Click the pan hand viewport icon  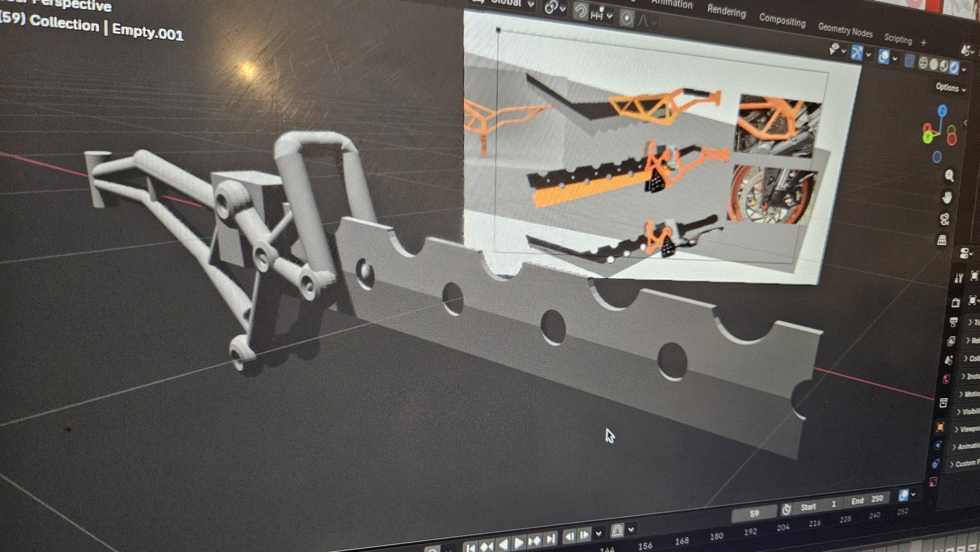(947, 197)
